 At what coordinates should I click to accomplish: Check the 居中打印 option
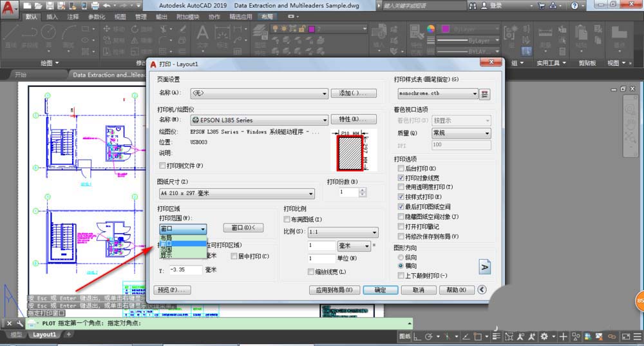233,256
